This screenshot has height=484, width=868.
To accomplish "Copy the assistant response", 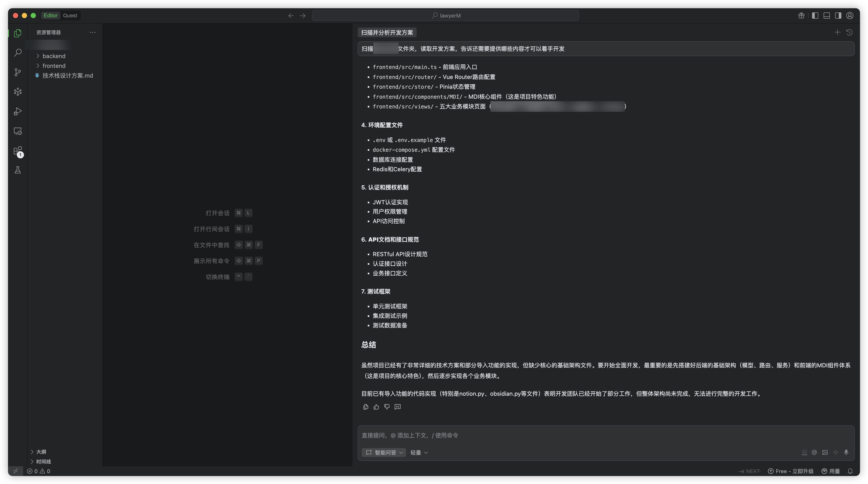I will pos(366,407).
